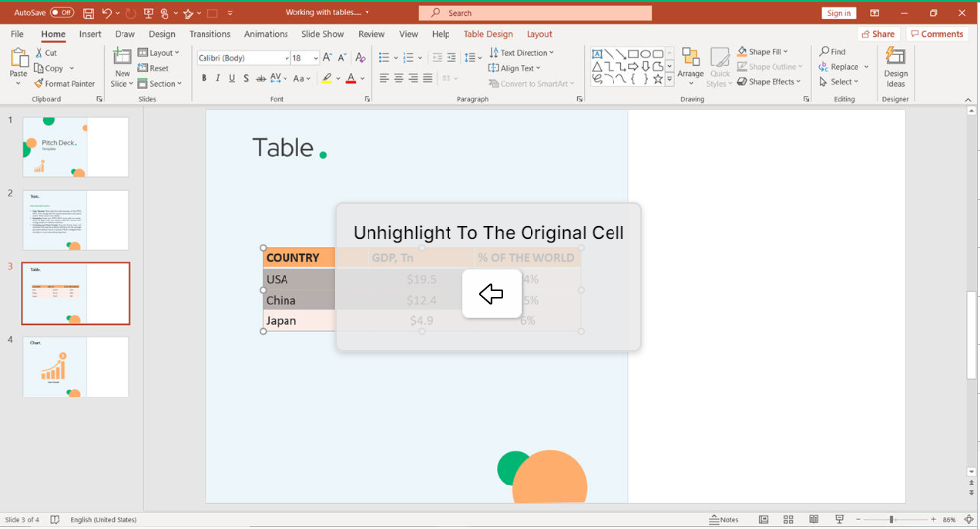Viewport: 980px width, 529px height.
Task: Toggle underline formatting
Action: [x=232, y=78]
